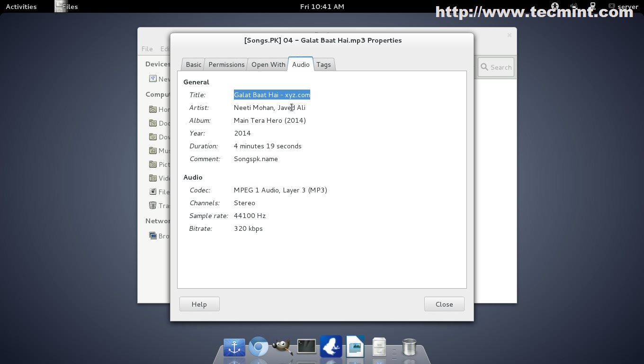Viewport: 644px width, 364px height.
Task: Launch Terminal from the dock
Action: (306, 347)
